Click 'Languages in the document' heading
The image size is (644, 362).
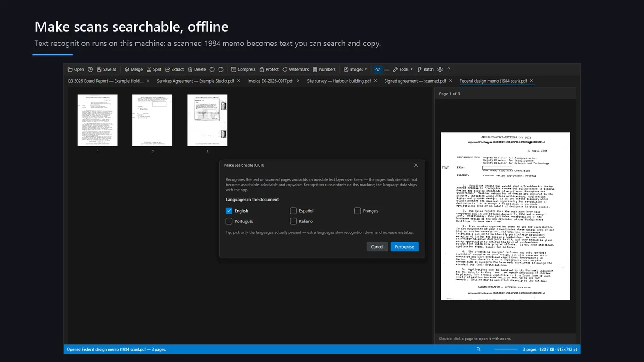pyautogui.click(x=252, y=200)
